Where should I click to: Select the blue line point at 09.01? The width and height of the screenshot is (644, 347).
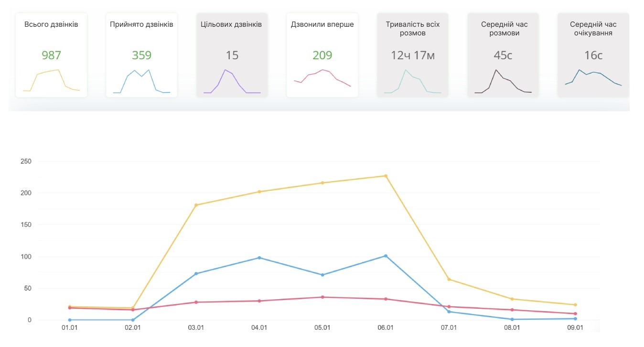point(575,318)
